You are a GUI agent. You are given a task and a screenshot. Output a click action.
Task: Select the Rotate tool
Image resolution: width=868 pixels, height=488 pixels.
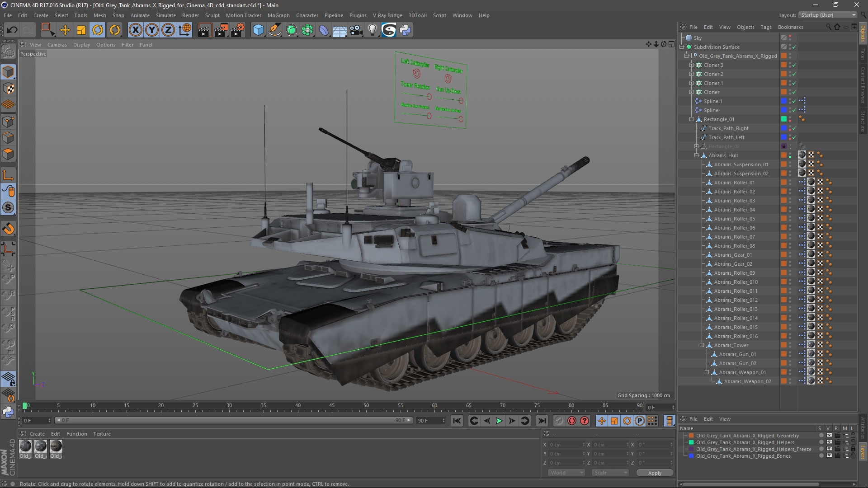point(98,30)
